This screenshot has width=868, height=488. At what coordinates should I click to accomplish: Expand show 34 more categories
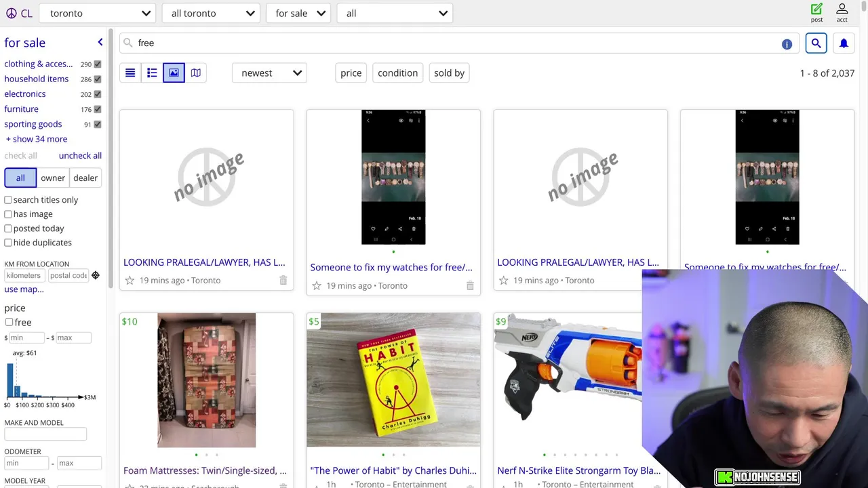coord(37,139)
